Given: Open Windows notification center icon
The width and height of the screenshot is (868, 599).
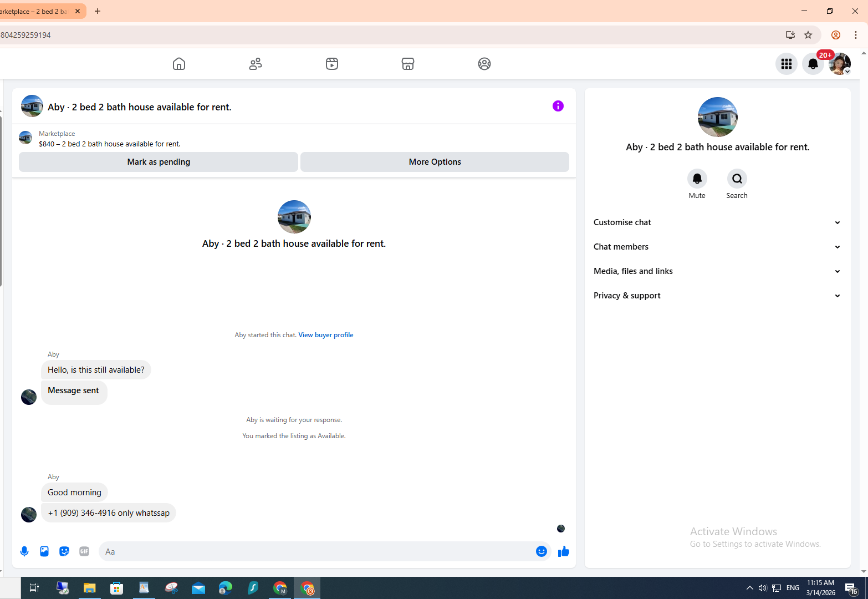Looking at the screenshot, I should point(851,588).
